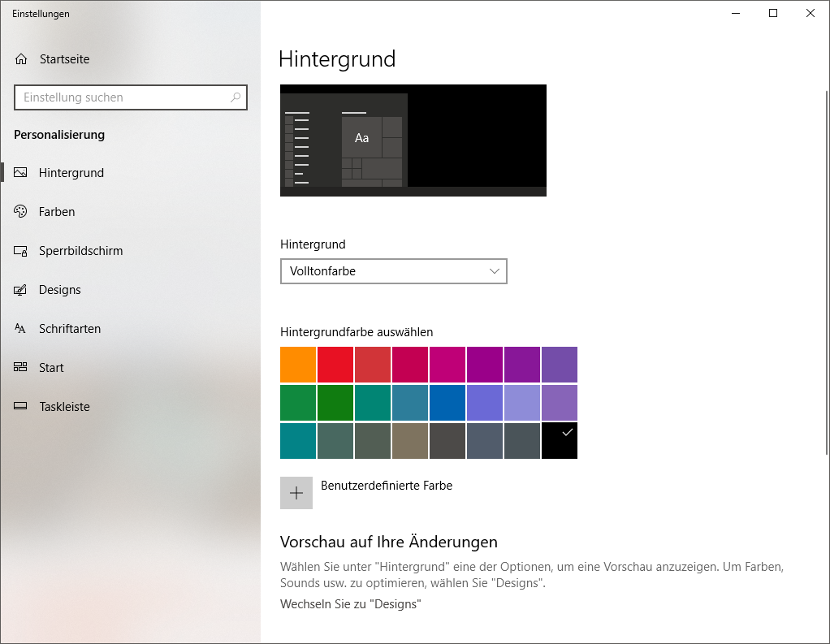Switch to Designs page
The height and width of the screenshot is (644, 830).
point(130,289)
